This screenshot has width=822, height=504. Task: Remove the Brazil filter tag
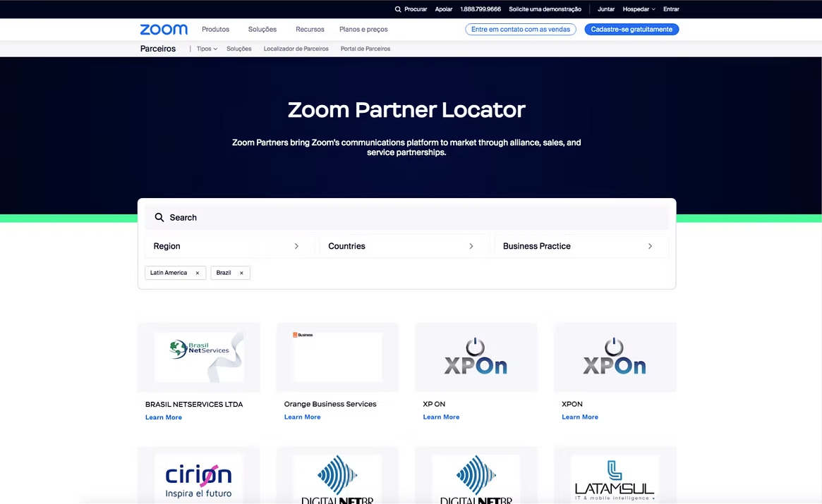[x=241, y=273]
